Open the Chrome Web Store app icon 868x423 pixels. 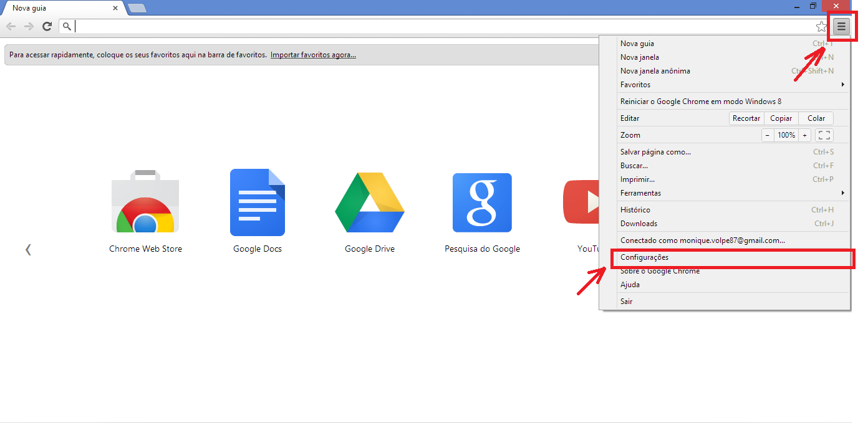pos(145,202)
